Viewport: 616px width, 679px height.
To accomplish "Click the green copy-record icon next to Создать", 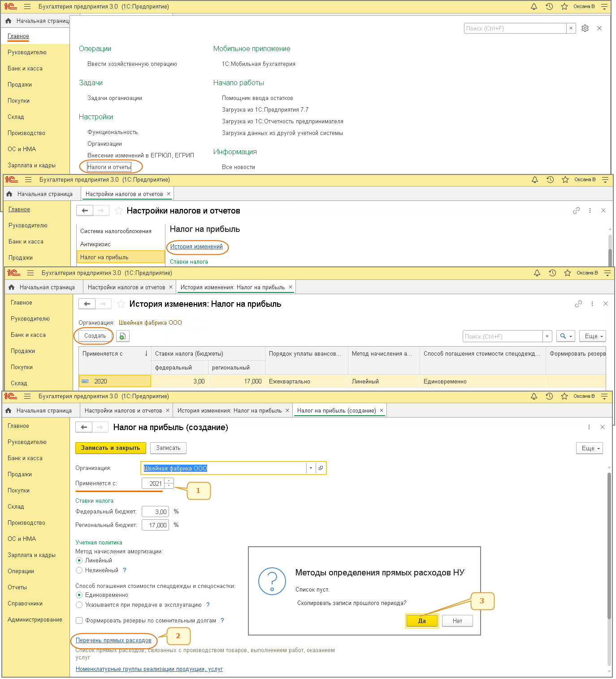I will [x=123, y=336].
